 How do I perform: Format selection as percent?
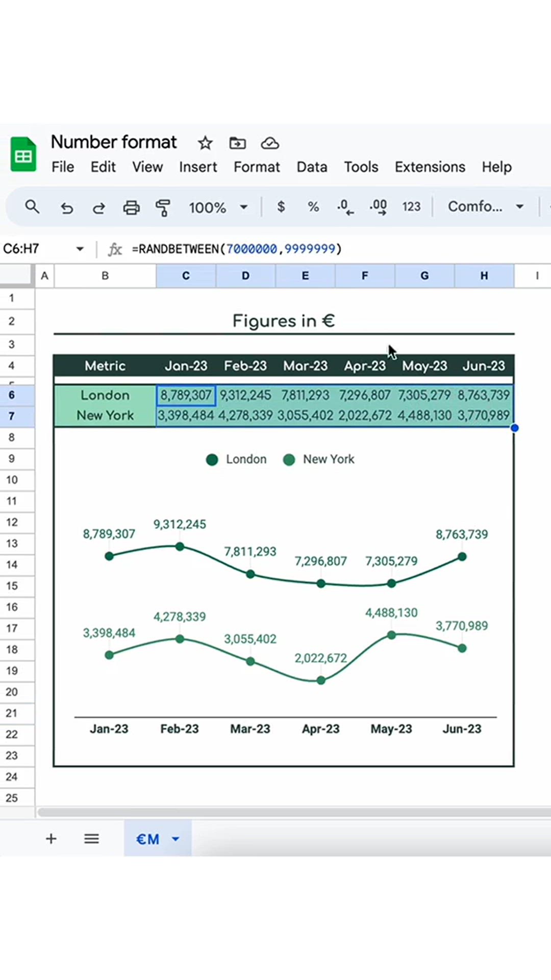pyautogui.click(x=313, y=207)
